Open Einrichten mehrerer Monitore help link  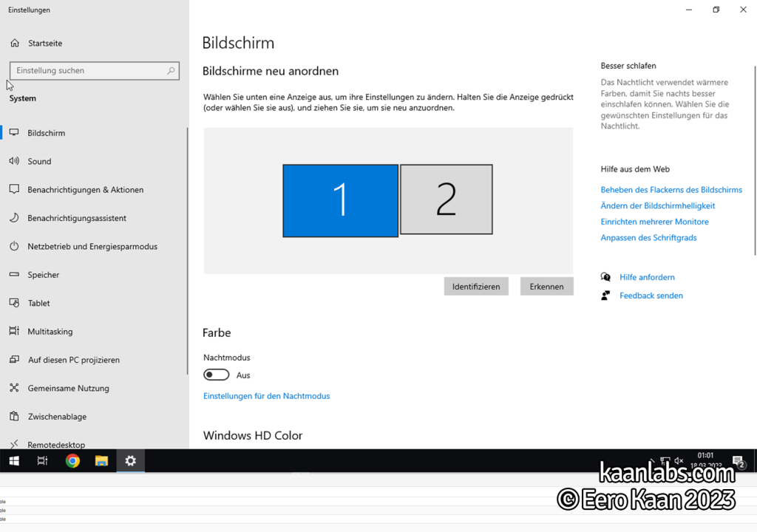click(x=655, y=222)
